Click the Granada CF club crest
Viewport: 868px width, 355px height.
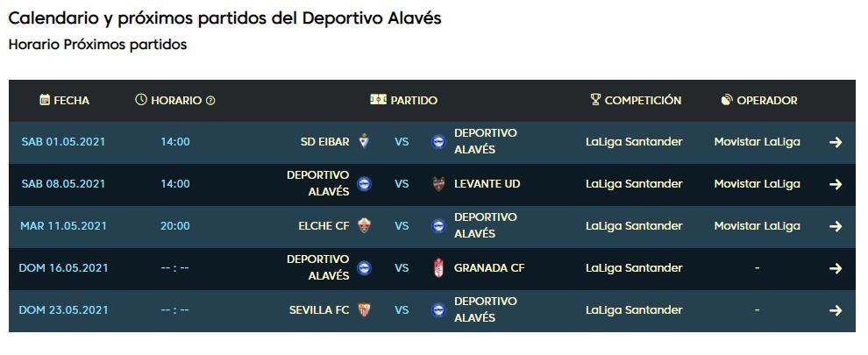pyautogui.click(x=439, y=268)
